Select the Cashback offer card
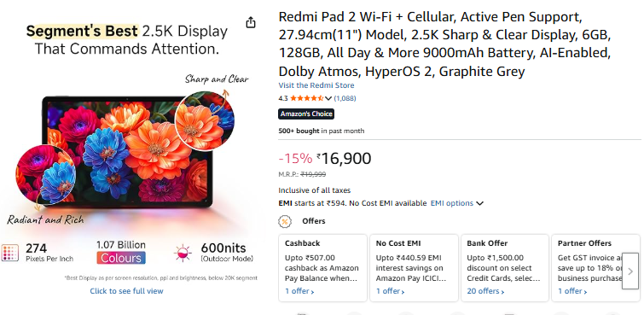644x315 pixels. click(x=322, y=268)
